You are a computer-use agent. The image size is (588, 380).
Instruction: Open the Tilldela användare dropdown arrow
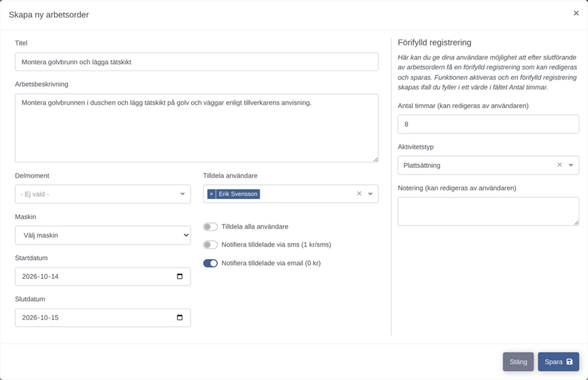370,194
